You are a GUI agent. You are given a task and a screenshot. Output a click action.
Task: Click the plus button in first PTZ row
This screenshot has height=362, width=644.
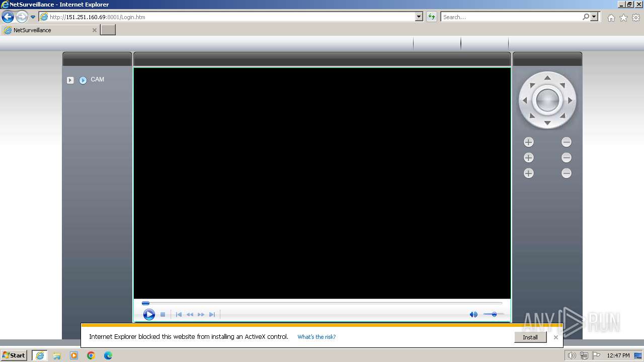pos(528,142)
